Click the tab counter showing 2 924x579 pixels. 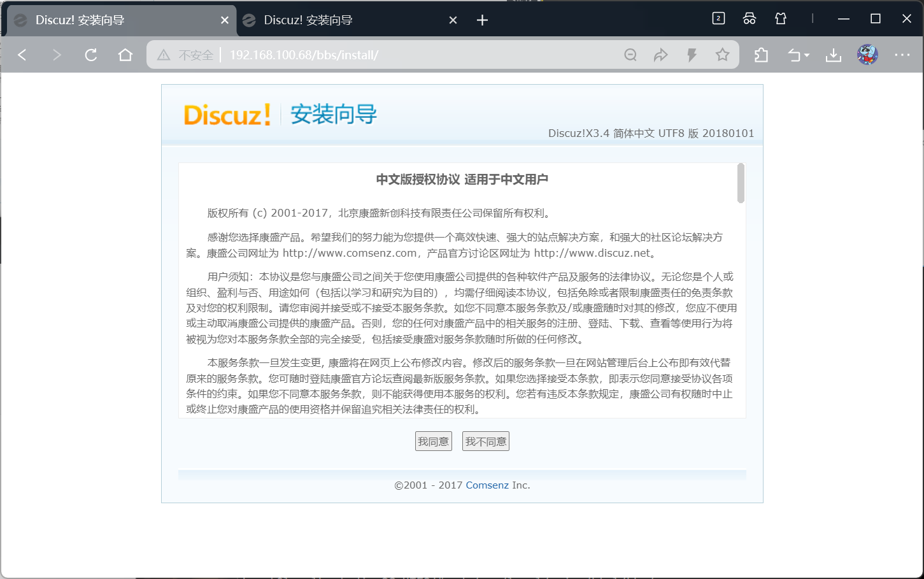pyautogui.click(x=718, y=18)
